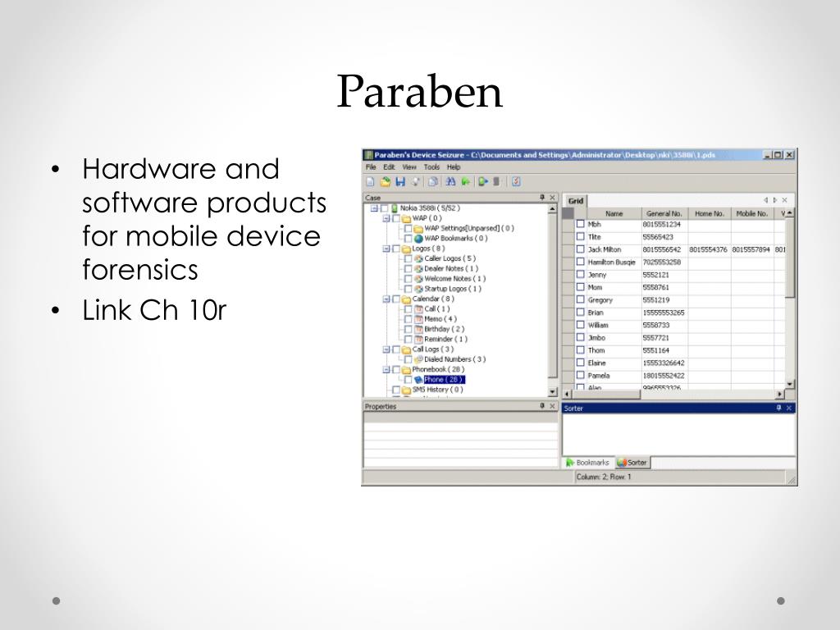840x630 pixels.
Task: Sort by the Name column header
Action: point(614,213)
